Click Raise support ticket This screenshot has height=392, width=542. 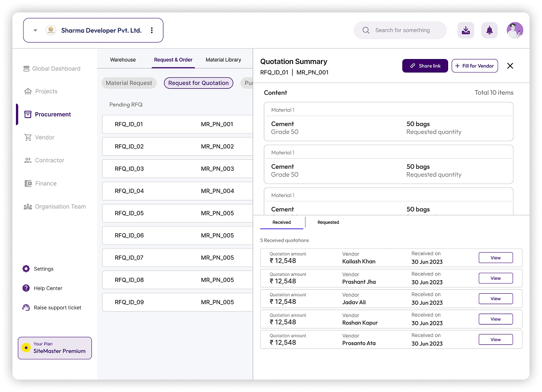click(x=57, y=308)
